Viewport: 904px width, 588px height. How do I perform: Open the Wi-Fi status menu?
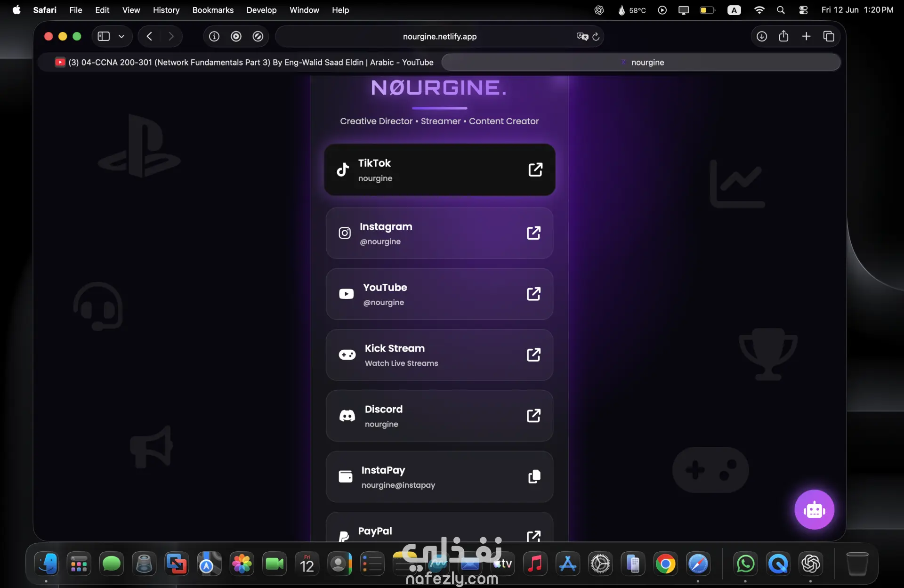[x=759, y=10]
